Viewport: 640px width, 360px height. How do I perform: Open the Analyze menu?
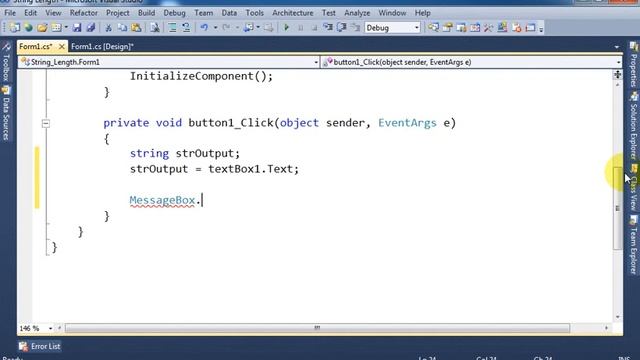point(357,13)
